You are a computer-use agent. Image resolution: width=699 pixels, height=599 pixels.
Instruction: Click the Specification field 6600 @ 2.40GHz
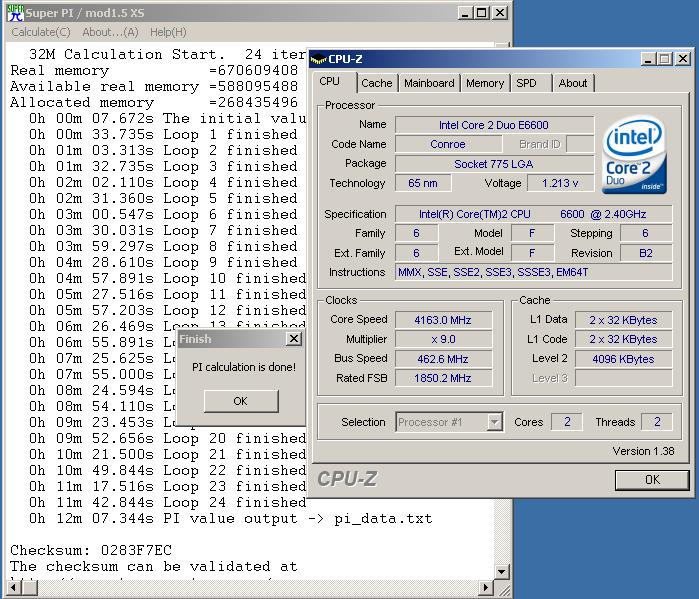click(534, 214)
